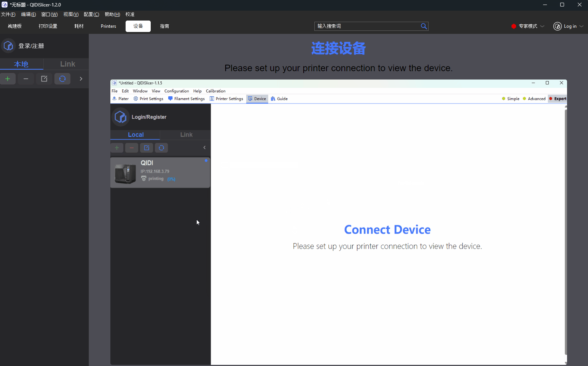The height and width of the screenshot is (366, 588).
Task: Open the 视图(V) menu
Action: click(71, 14)
